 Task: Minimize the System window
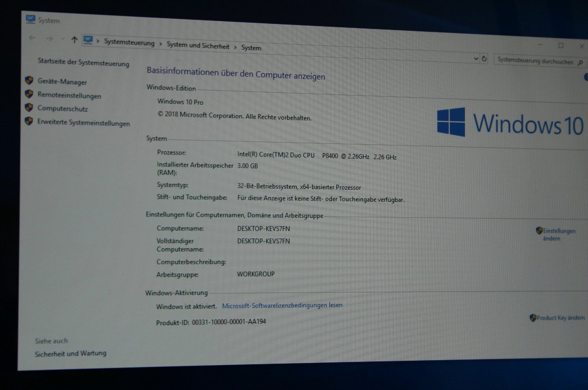pos(540,45)
